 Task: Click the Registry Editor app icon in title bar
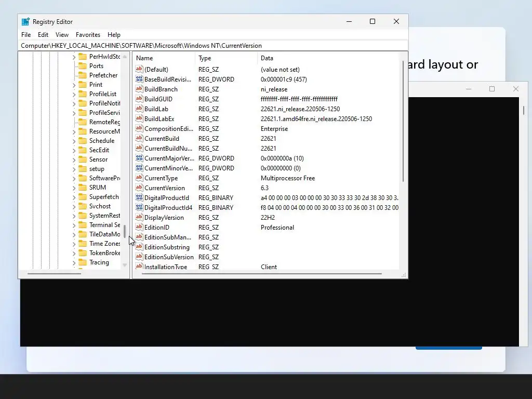coord(25,22)
